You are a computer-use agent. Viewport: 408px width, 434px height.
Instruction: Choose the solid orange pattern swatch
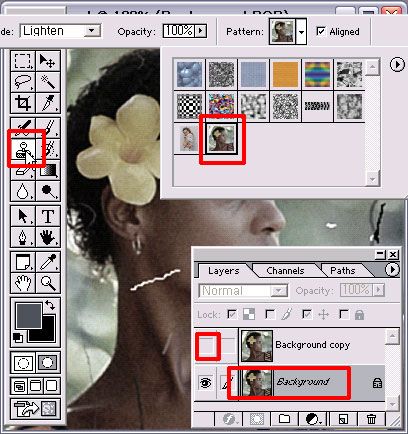(x=285, y=74)
